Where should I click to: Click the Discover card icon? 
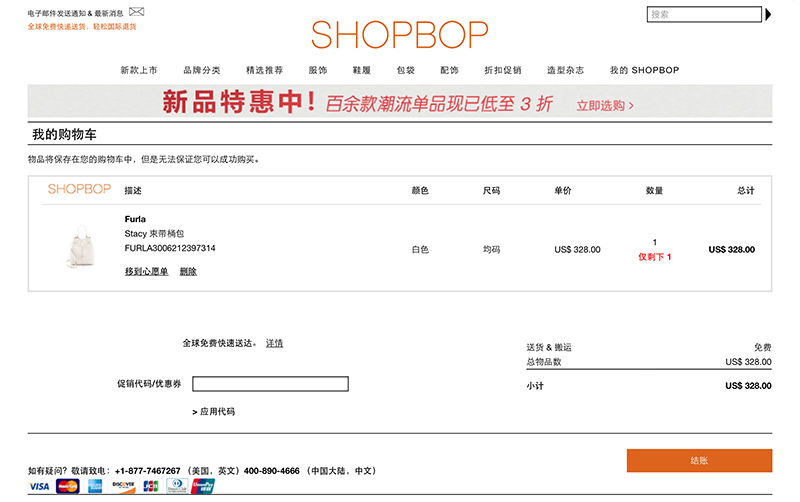coord(123,487)
